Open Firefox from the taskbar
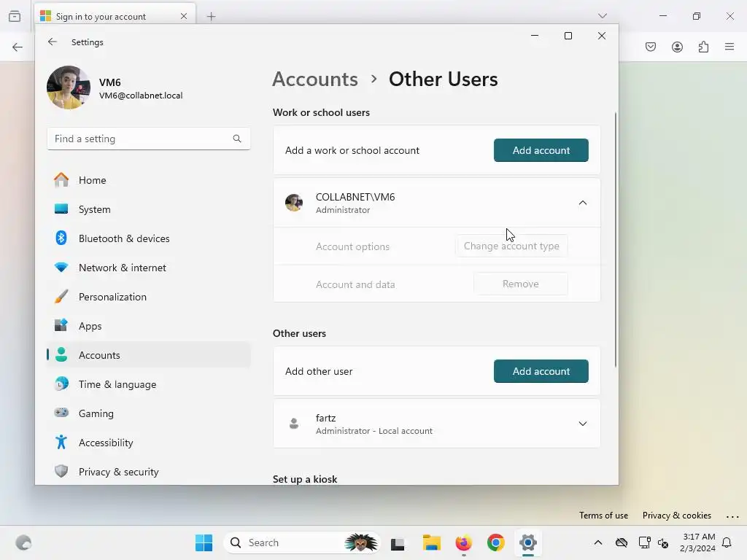 tap(463, 542)
